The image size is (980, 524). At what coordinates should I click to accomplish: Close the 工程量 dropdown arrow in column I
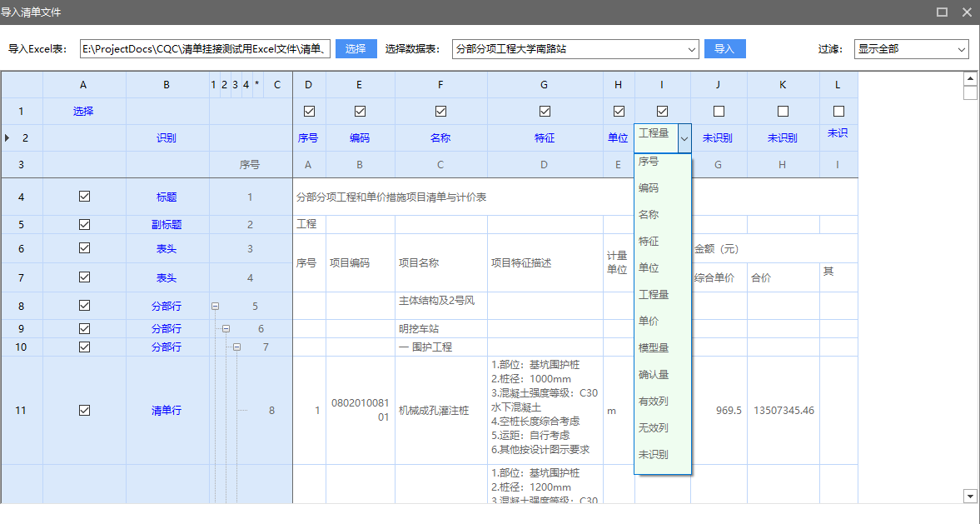point(684,138)
